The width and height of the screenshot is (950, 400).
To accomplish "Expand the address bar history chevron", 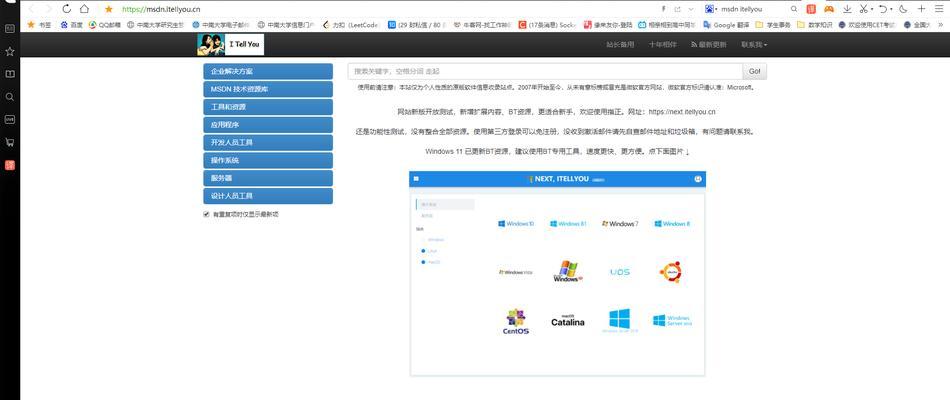I will (x=691, y=9).
